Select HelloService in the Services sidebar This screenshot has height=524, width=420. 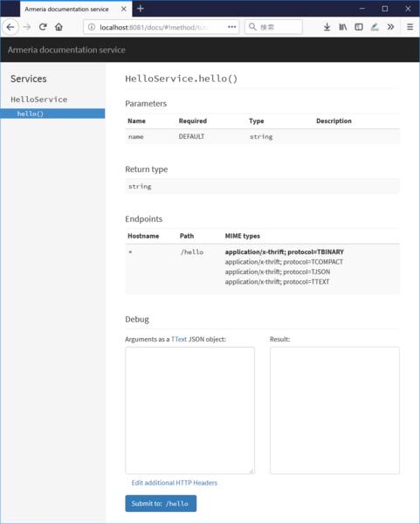(38, 100)
